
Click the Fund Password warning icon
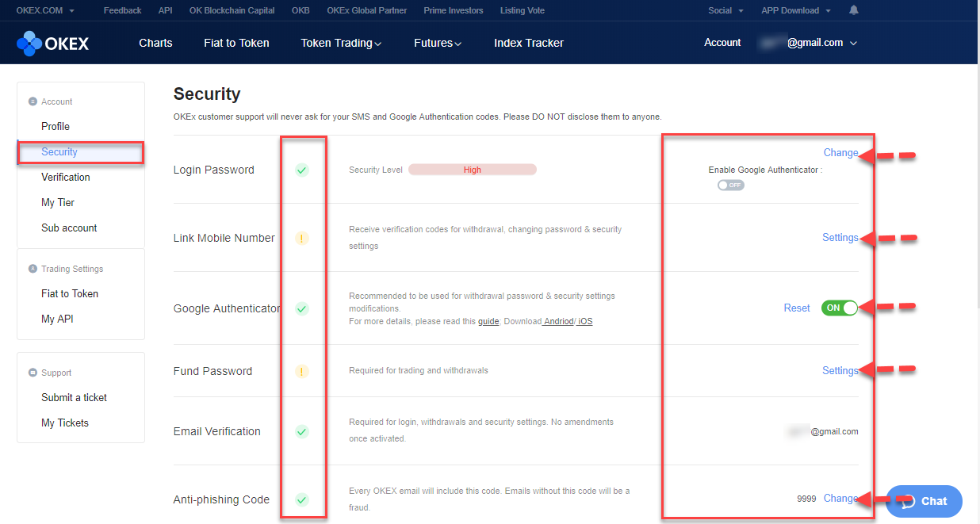(x=301, y=371)
